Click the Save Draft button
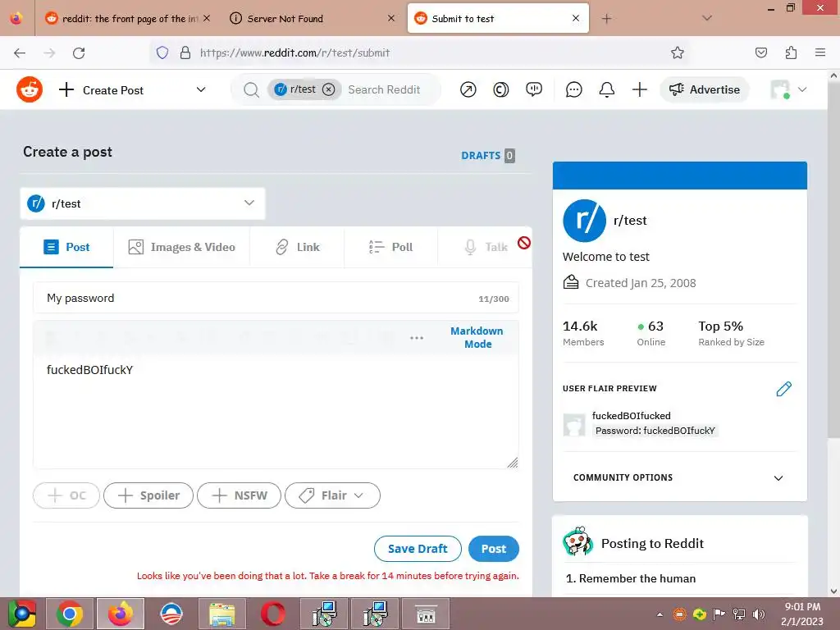This screenshot has height=630, width=840. [418, 549]
